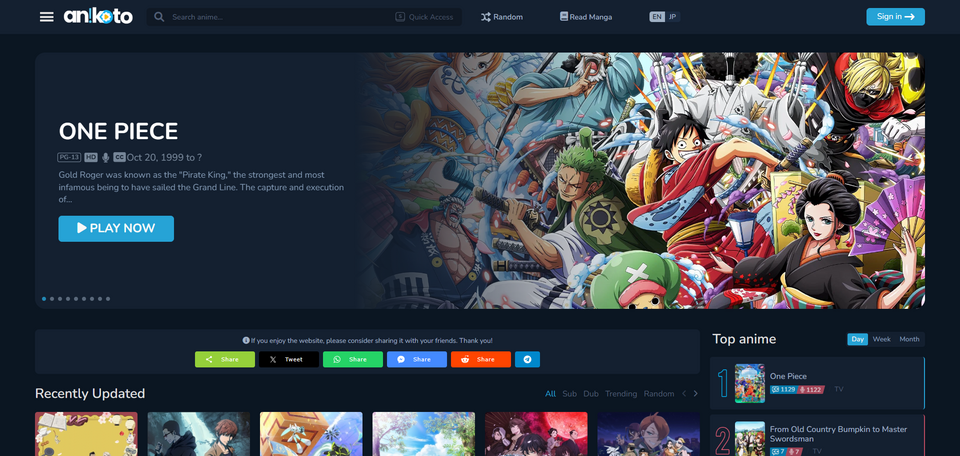Click One Piece sub count 1129 badge
This screenshot has width=960, height=456.
pos(783,389)
